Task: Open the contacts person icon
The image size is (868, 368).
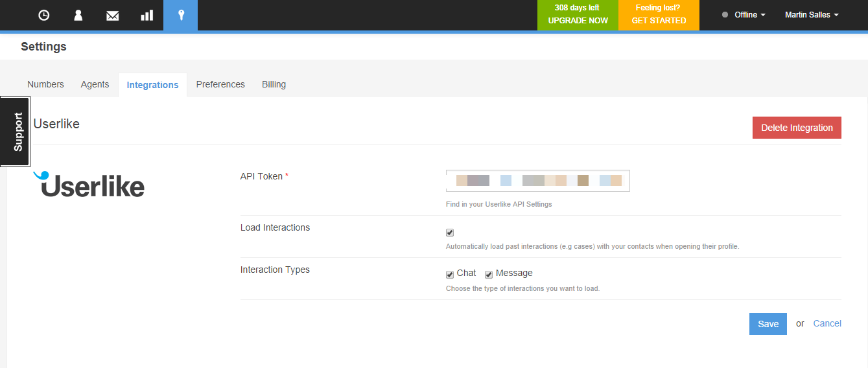Action: (x=78, y=15)
